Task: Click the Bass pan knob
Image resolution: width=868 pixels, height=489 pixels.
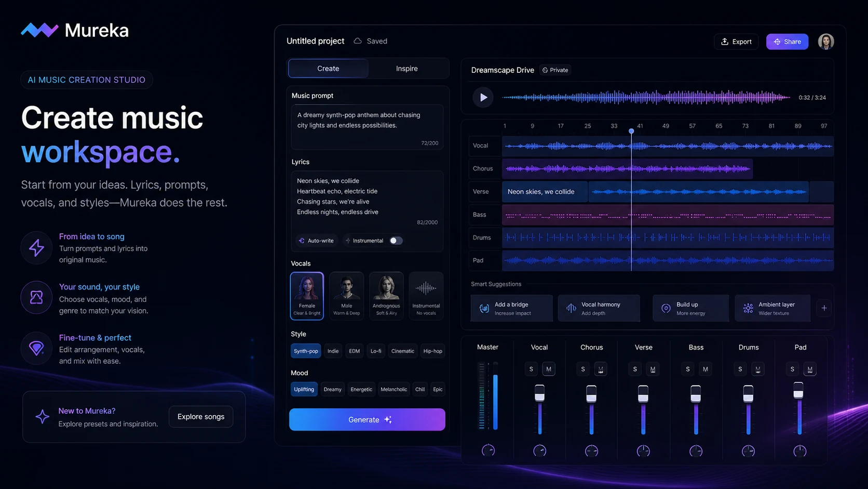Action: pyautogui.click(x=696, y=451)
